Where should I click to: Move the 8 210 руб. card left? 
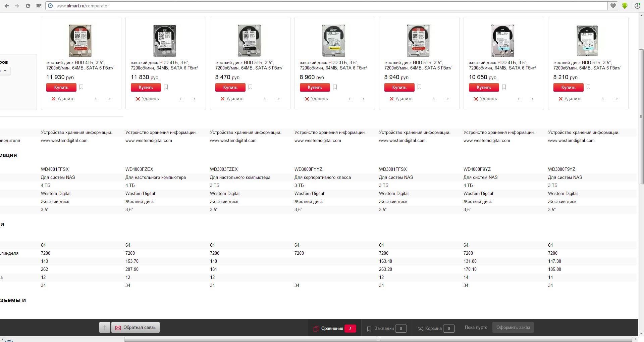[x=604, y=99]
